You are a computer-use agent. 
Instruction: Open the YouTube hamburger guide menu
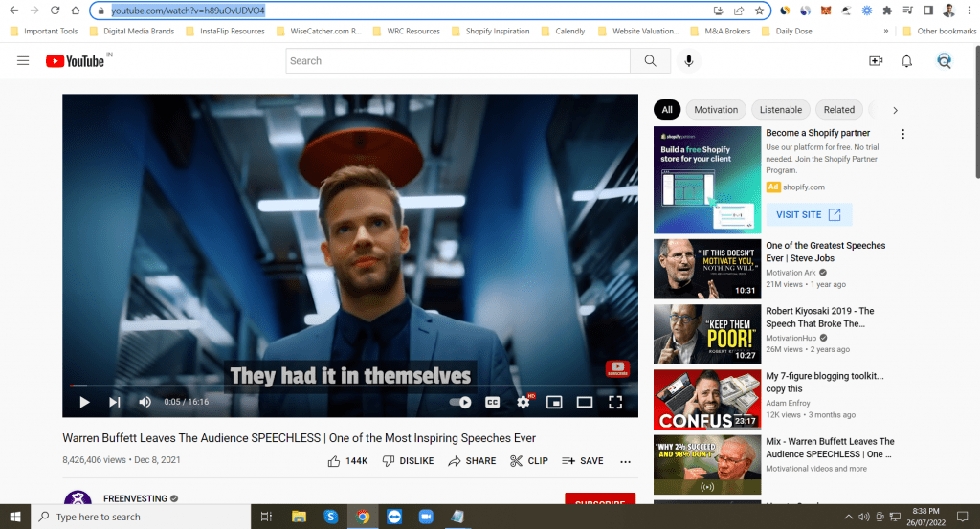pos(23,60)
